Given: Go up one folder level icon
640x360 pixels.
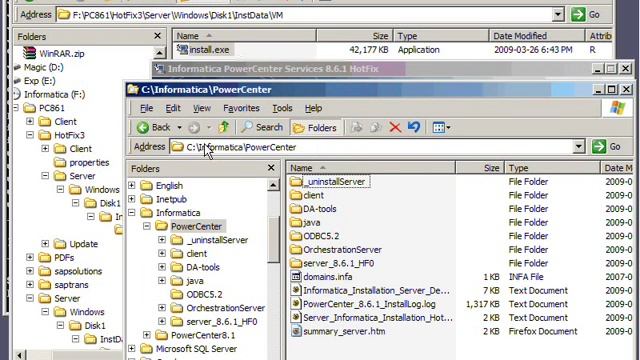Looking at the screenshot, I should (223, 127).
